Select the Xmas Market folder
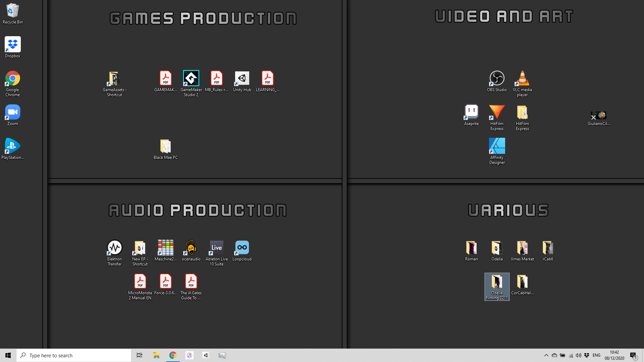Viewport: 644px width, 362px height. click(x=522, y=248)
